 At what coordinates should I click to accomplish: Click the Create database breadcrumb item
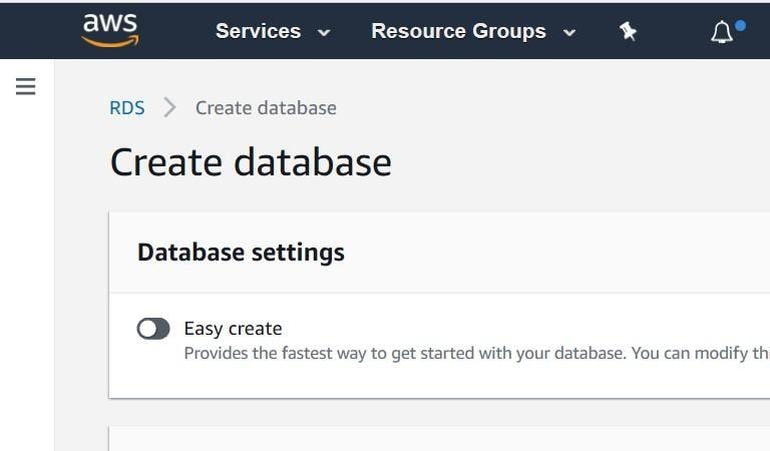pos(266,108)
